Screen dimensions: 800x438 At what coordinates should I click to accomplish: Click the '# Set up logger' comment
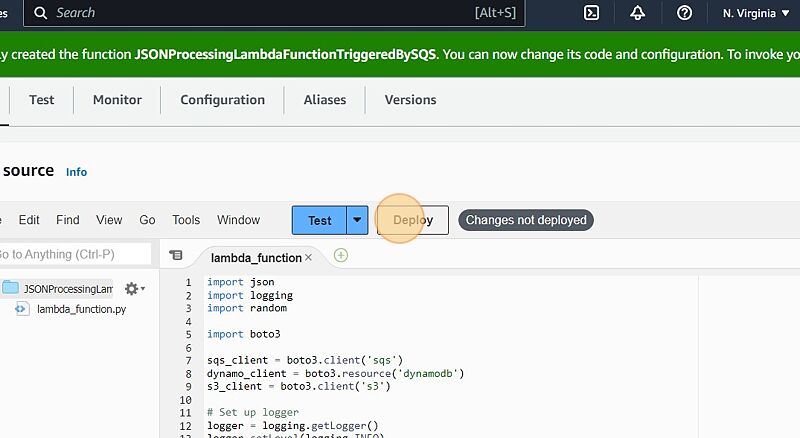point(253,412)
